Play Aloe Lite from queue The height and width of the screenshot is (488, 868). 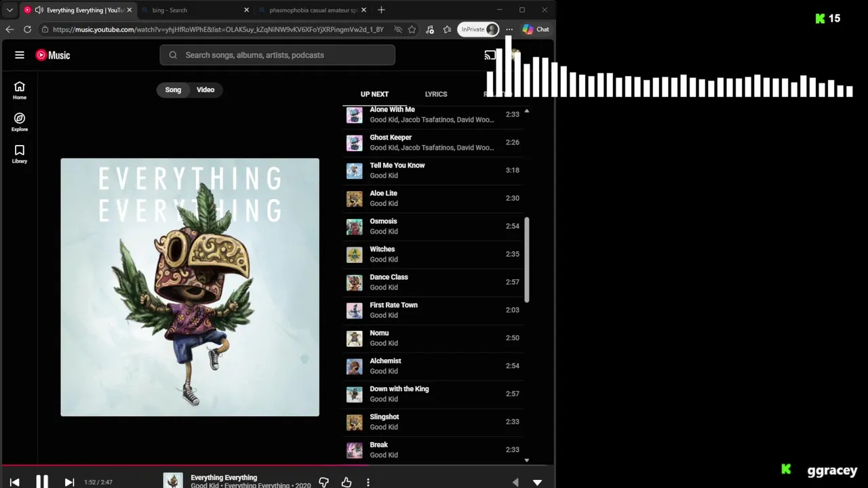(433, 198)
